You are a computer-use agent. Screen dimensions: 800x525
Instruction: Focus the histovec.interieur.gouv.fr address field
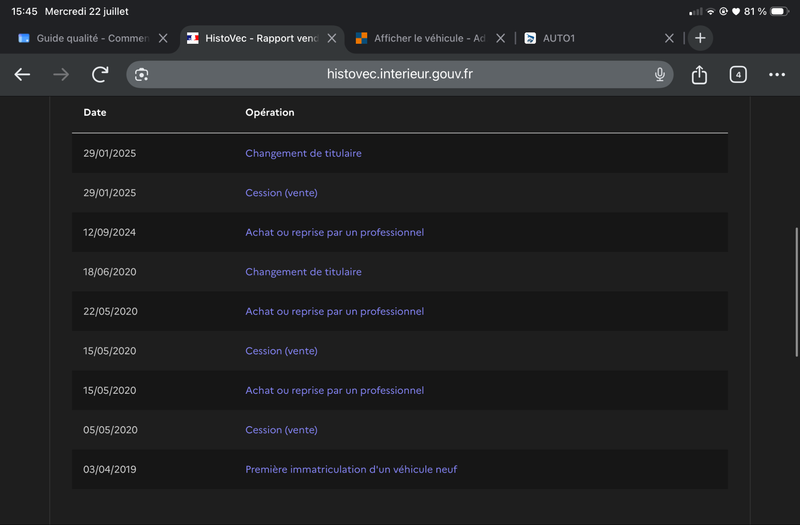point(399,74)
